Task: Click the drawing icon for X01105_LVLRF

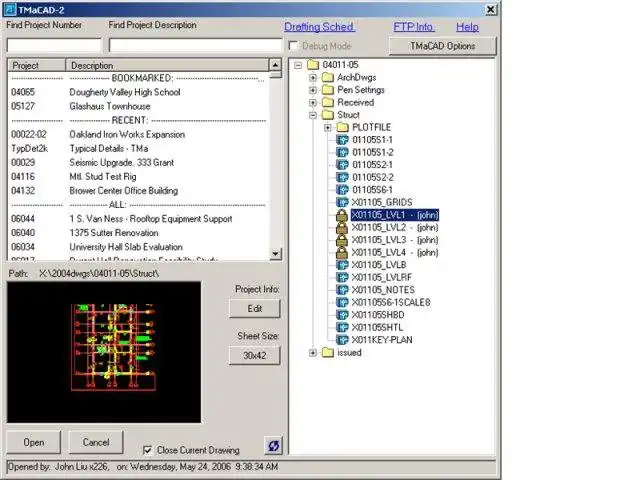Action: click(x=342, y=277)
